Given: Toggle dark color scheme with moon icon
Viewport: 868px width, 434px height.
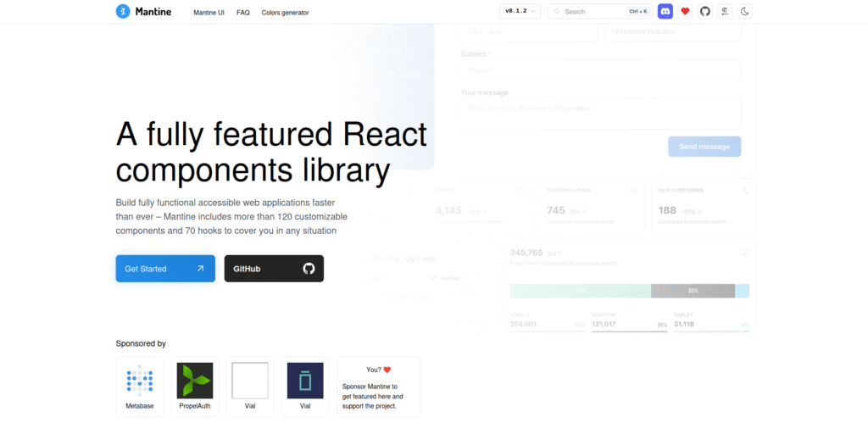Looking at the screenshot, I should point(744,11).
